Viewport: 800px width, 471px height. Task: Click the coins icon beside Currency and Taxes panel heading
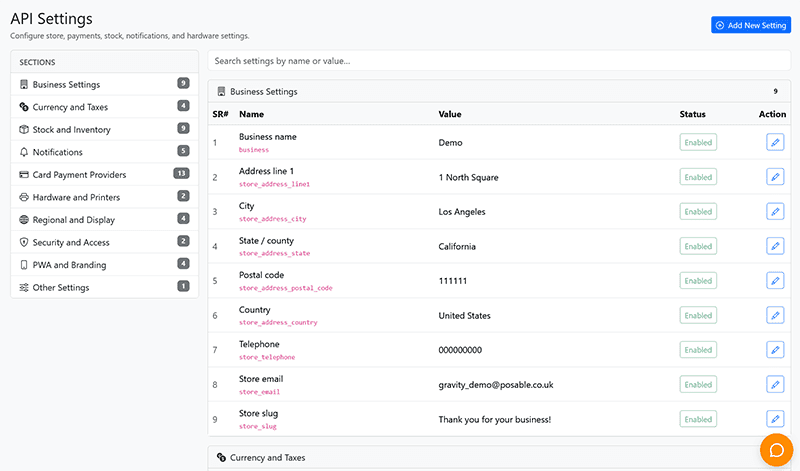(x=221, y=457)
